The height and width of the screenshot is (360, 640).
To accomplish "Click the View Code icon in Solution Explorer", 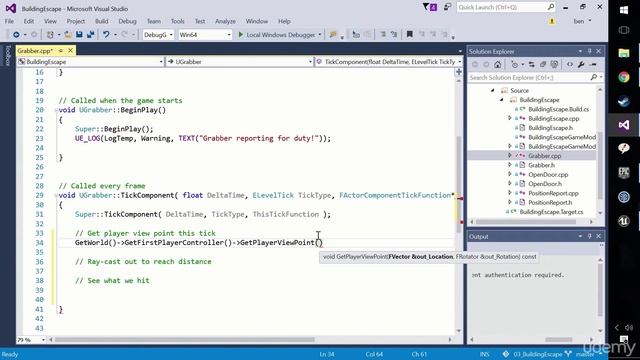I will (570, 64).
